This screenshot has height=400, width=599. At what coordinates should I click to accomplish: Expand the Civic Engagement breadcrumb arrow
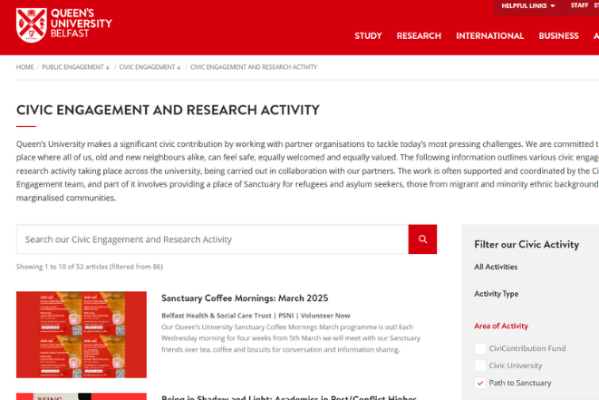pos(179,67)
